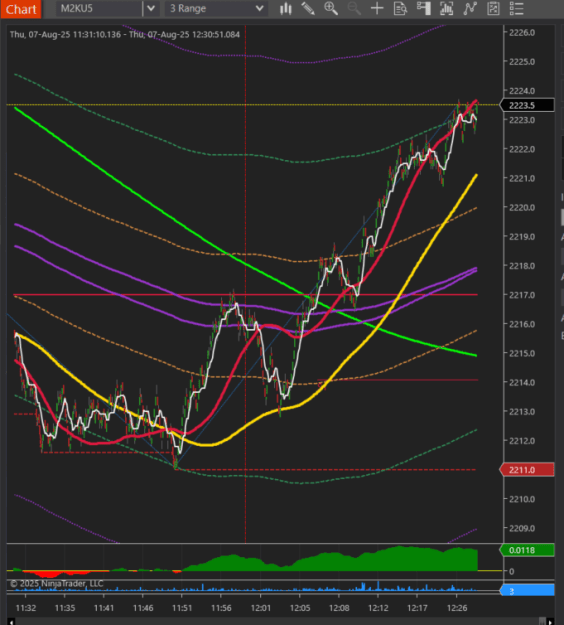564x625 pixels.
Task: Open chart Properties list icon
Action: click(x=517, y=8)
